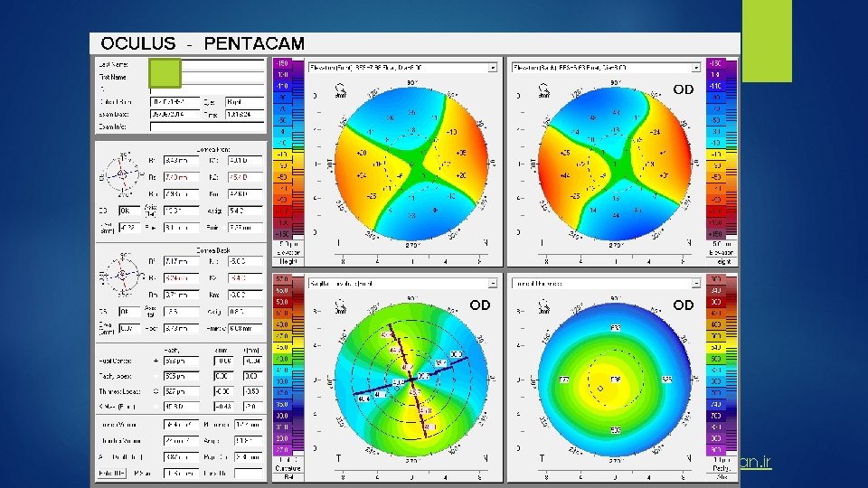Image resolution: width=868 pixels, height=488 pixels.
Task: Click the circle symbol beside Thinnest Location
Action: point(156,391)
